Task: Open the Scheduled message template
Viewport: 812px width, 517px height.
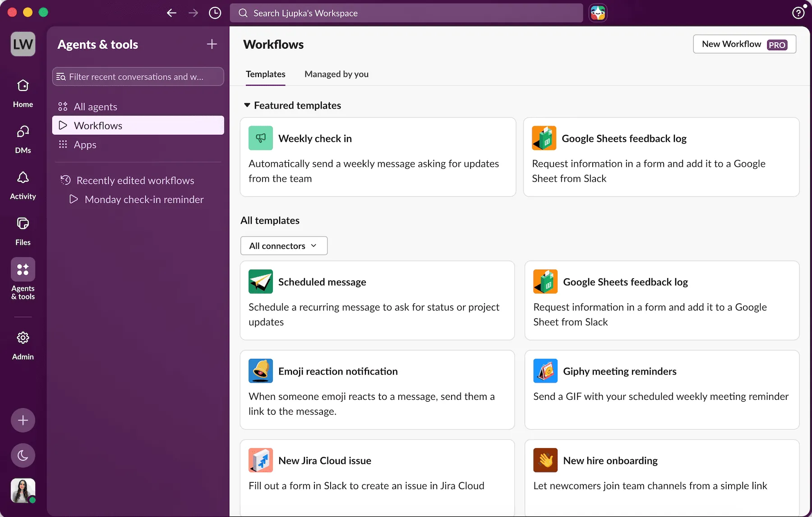Action: [x=377, y=300]
